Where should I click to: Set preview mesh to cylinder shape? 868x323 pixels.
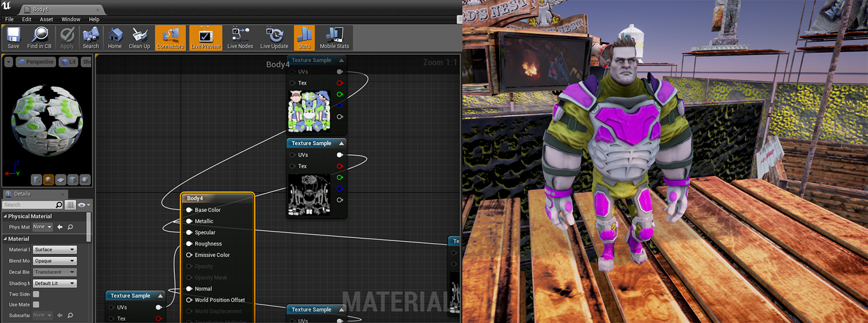point(37,180)
